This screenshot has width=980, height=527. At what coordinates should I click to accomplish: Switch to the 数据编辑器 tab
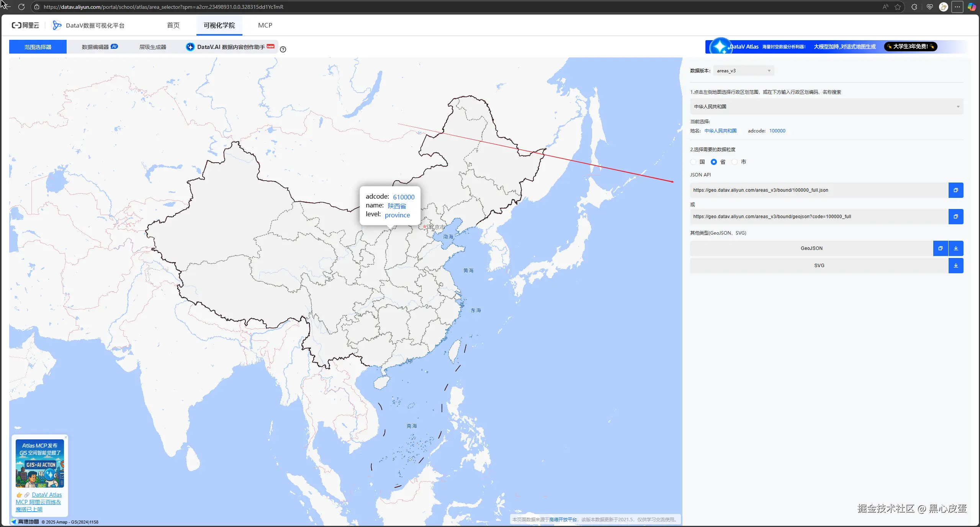click(x=95, y=47)
